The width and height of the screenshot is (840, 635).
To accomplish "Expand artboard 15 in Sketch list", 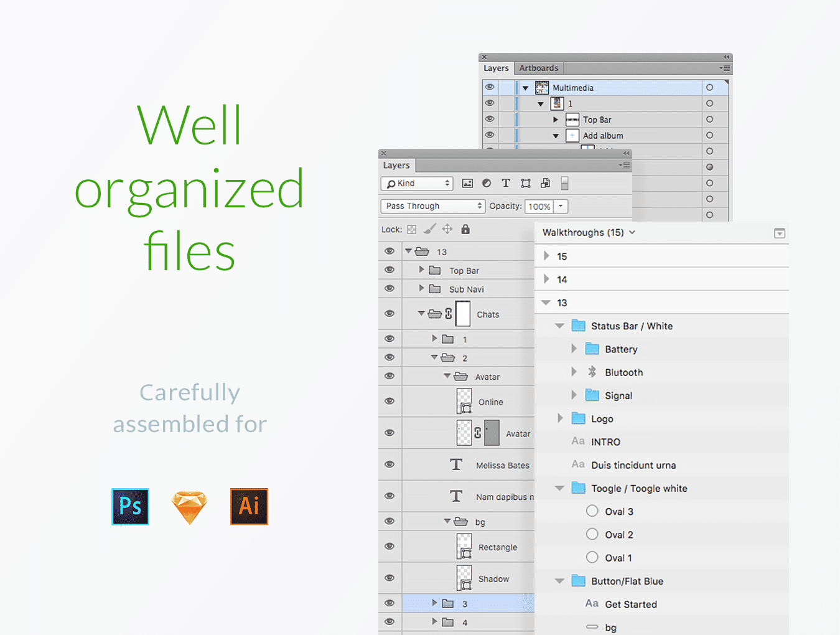I will [546, 256].
